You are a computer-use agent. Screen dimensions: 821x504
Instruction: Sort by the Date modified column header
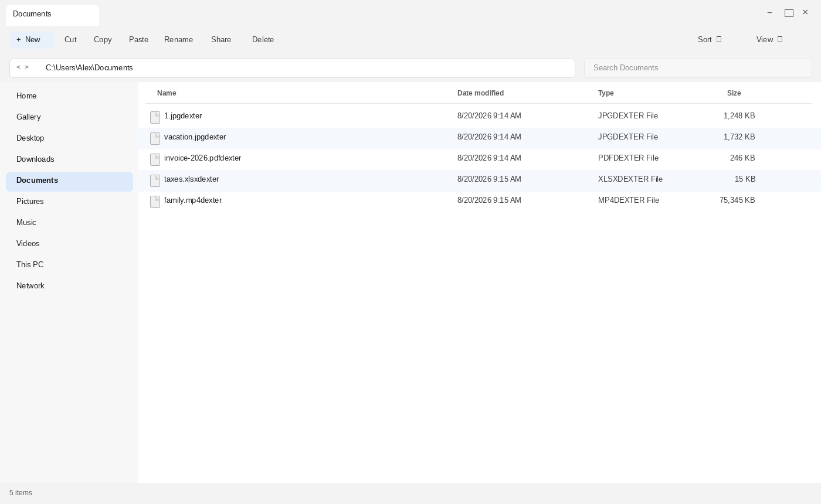[480, 93]
